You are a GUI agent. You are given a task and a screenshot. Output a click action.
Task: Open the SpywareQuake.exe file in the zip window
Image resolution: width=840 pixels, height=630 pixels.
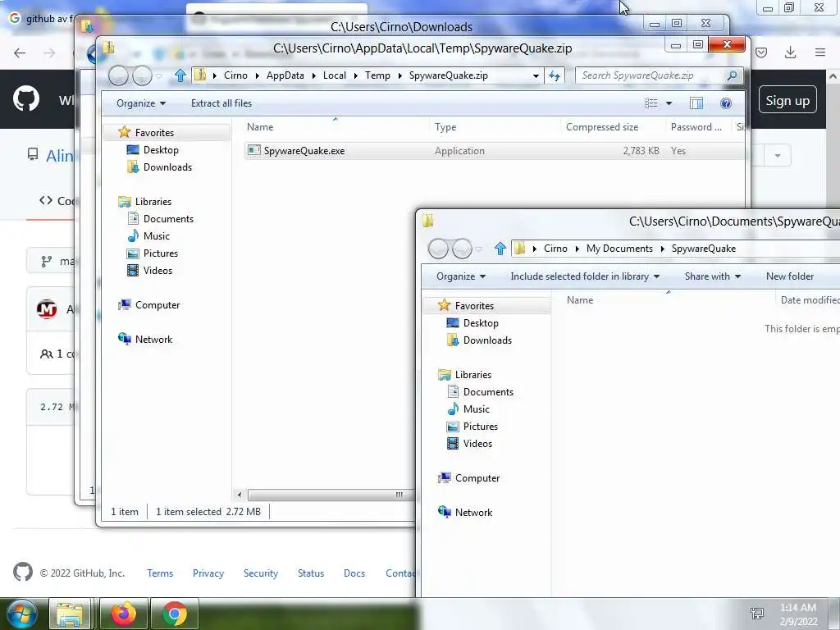point(304,151)
